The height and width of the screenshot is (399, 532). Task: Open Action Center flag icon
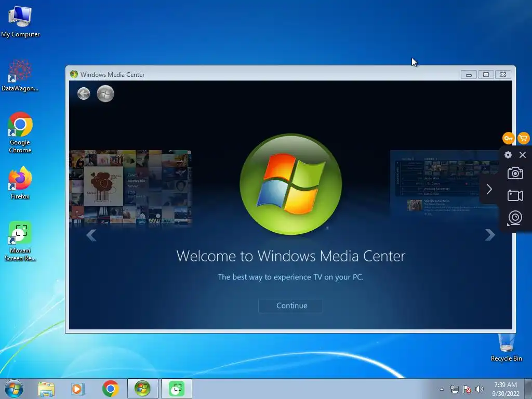click(x=467, y=389)
